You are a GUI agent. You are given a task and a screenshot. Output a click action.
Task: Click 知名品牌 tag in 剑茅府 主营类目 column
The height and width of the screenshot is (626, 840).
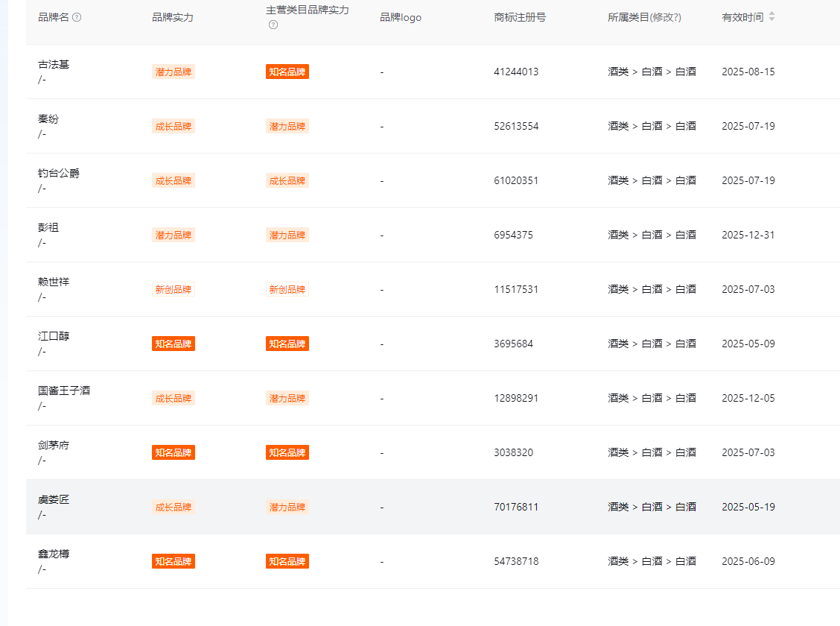(x=287, y=452)
